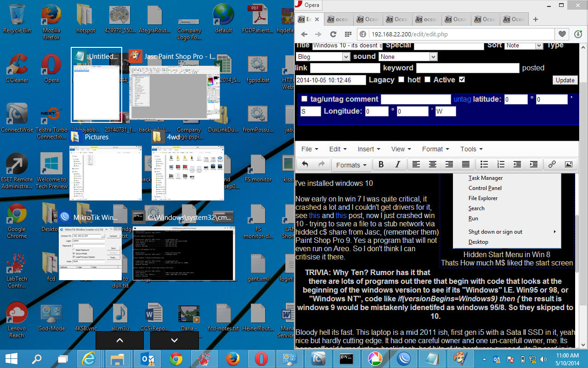Open God-Mode desktop icon
This screenshot has width=588, height=368.
[51, 317]
